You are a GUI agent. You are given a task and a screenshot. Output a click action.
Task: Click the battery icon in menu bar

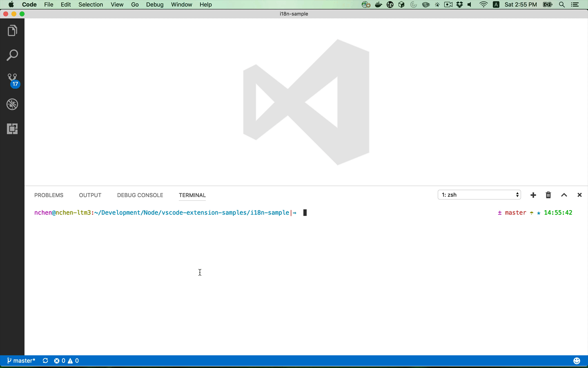[548, 4]
